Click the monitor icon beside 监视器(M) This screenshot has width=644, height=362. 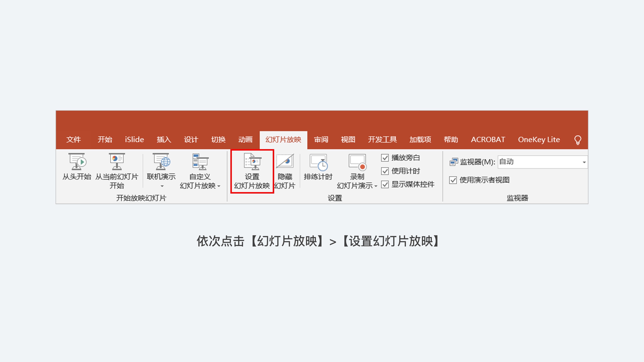point(454,162)
